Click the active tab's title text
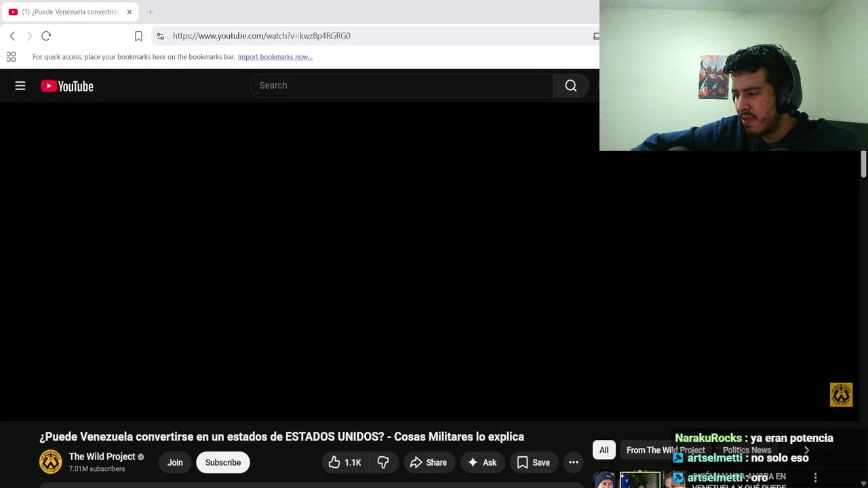The image size is (868, 488). click(71, 12)
